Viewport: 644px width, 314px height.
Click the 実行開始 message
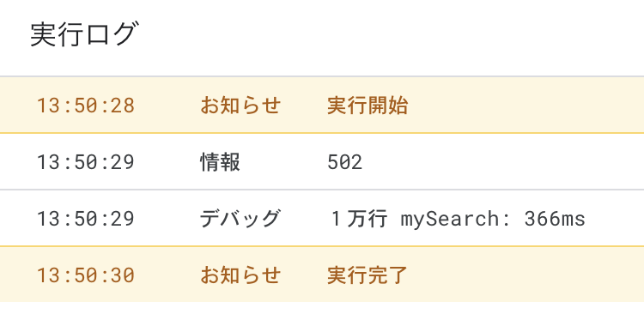tap(368, 106)
